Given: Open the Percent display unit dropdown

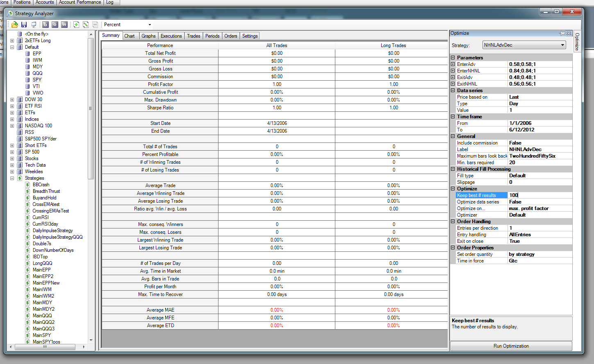Looking at the screenshot, I should [150, 25].
